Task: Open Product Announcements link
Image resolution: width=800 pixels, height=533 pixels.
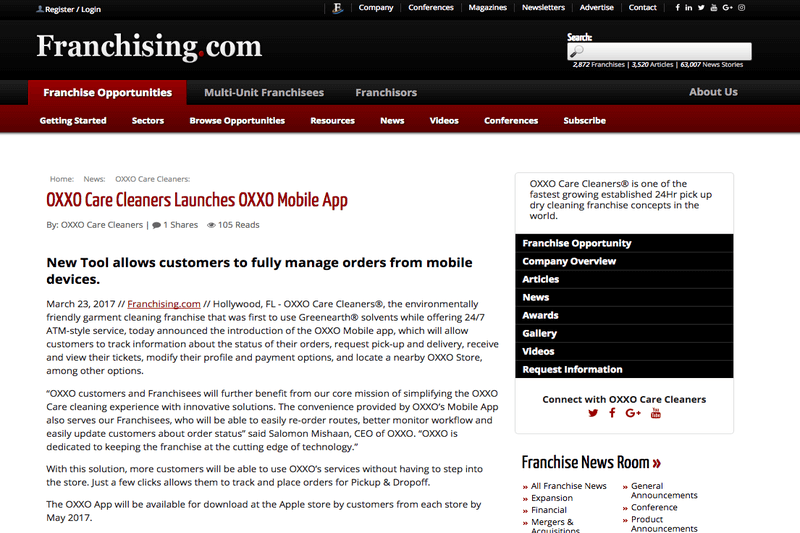Action: [x=664, y=524]
